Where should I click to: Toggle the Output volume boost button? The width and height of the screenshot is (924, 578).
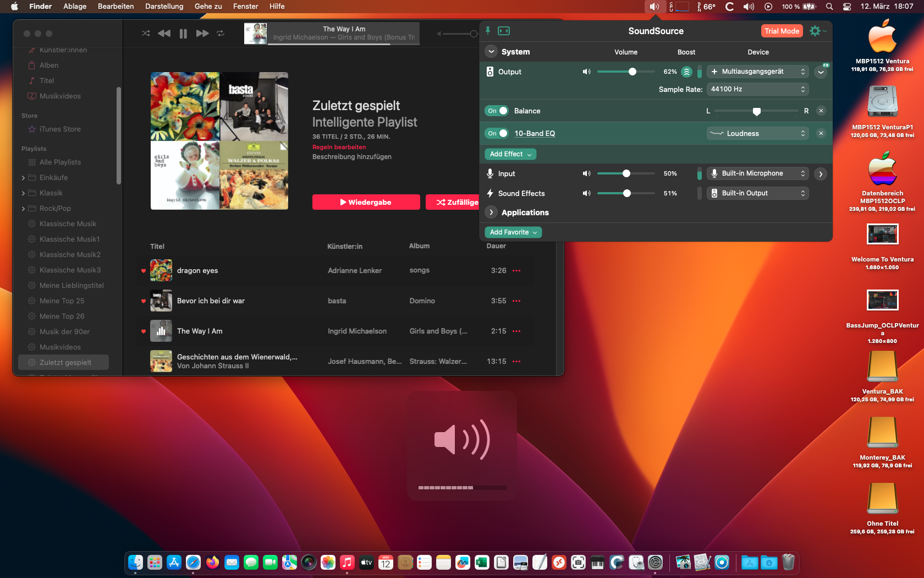[686, 72]
